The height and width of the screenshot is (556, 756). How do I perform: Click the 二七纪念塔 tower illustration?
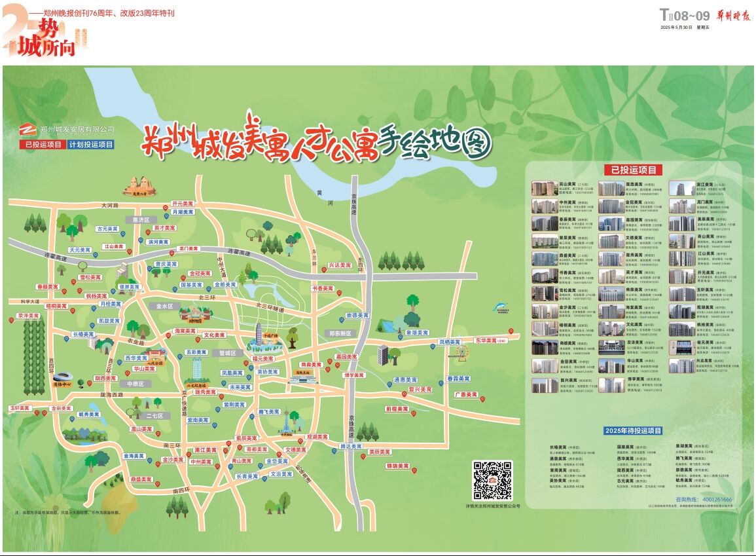pyautogui.click(x=197, y=372)
